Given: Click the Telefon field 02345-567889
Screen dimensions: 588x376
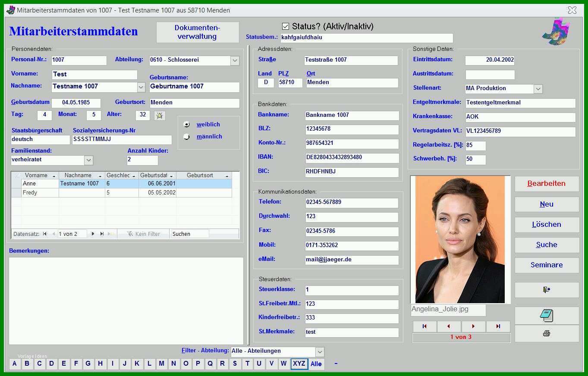Looking at the screenshot, I should click(x=352, y=203).
